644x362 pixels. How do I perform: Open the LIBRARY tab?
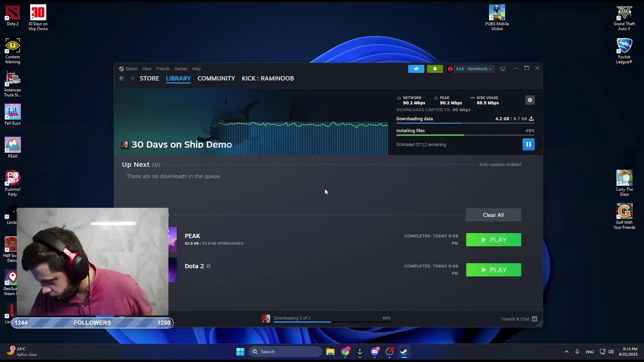(x=178, y=78)
